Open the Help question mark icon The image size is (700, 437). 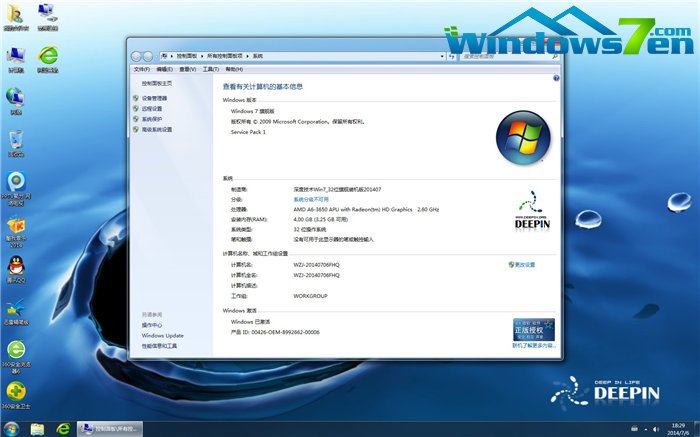tap(556, 78)
